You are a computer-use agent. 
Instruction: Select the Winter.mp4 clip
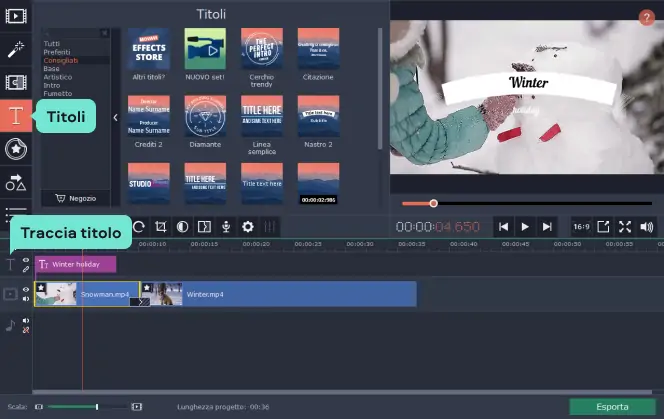(x=279, y=294)
